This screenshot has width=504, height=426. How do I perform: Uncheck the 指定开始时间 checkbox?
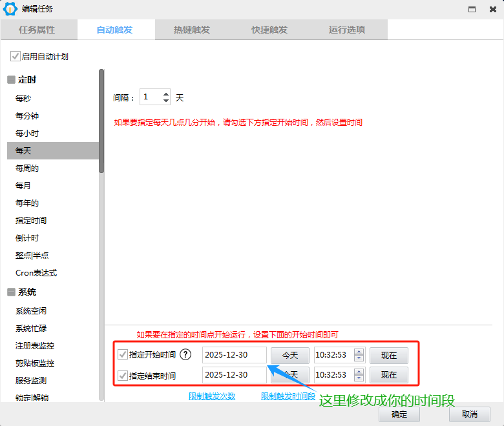click(123, 354)
